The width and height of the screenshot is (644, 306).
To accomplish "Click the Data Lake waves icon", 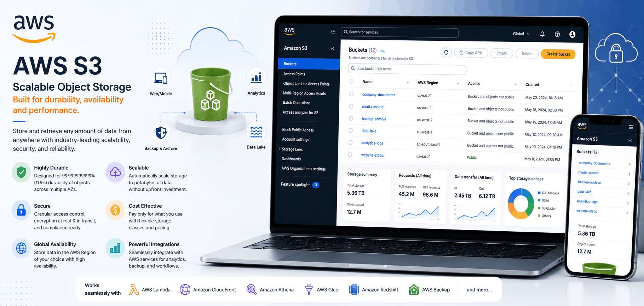I will pos(256,132).
